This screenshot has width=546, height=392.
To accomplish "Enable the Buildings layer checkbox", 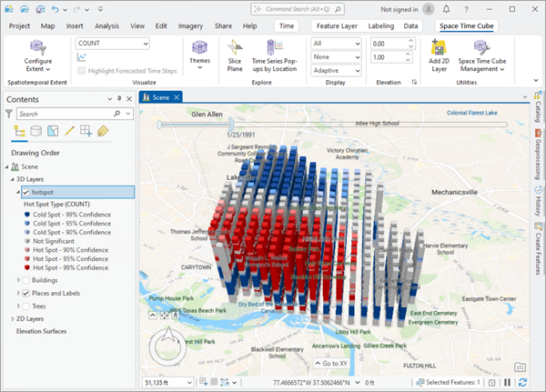I will pyautogui.click(x=25, y=280).
